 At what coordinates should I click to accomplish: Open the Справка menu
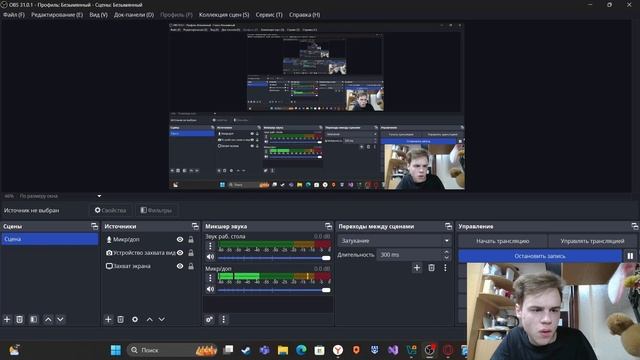304,15
